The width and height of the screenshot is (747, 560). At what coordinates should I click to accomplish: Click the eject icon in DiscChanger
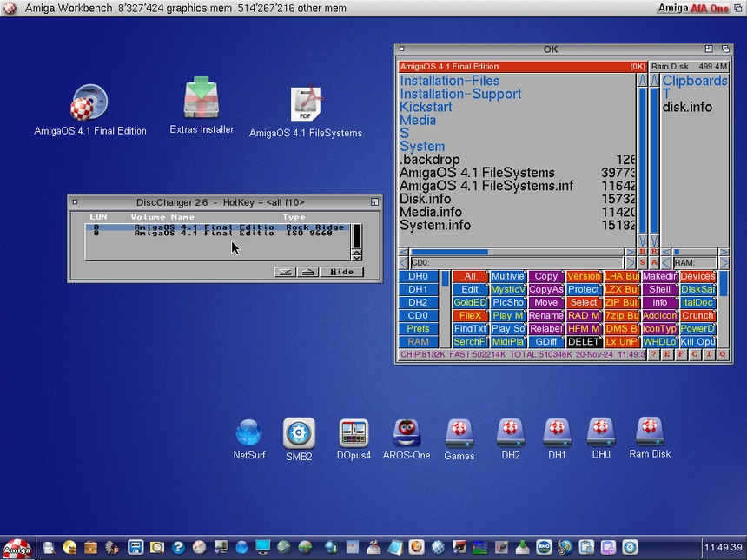click(308, 272)
